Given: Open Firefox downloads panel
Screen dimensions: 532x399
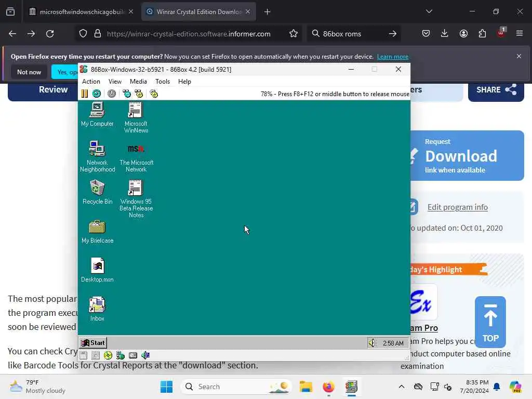Looking at the screenshot, I should coord(445,33).
